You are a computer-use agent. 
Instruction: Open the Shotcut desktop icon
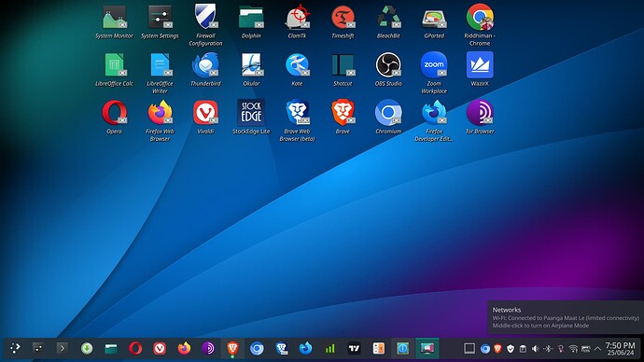[x=343, y=65]
